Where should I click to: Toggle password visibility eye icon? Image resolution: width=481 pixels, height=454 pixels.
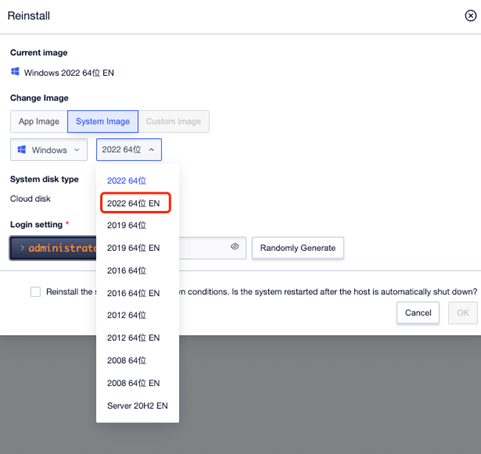click(235, 247)
